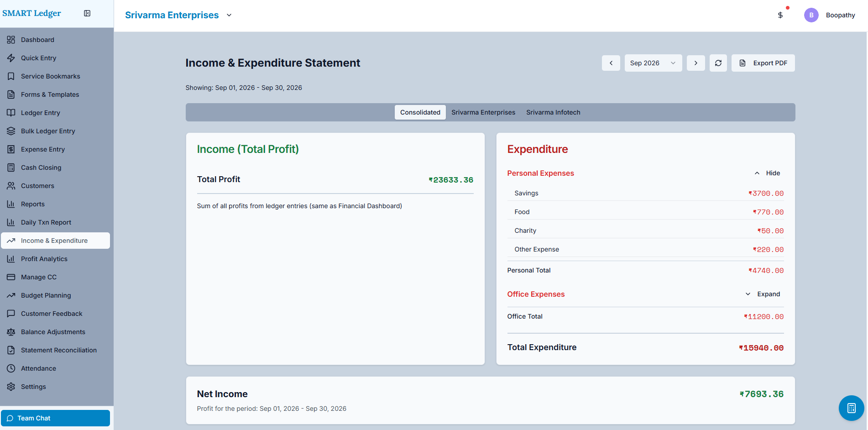Open the Income & Expenditure menu item
Image resolution: width=868 pixels, height=430 pixels.
[x=56, y=241]
